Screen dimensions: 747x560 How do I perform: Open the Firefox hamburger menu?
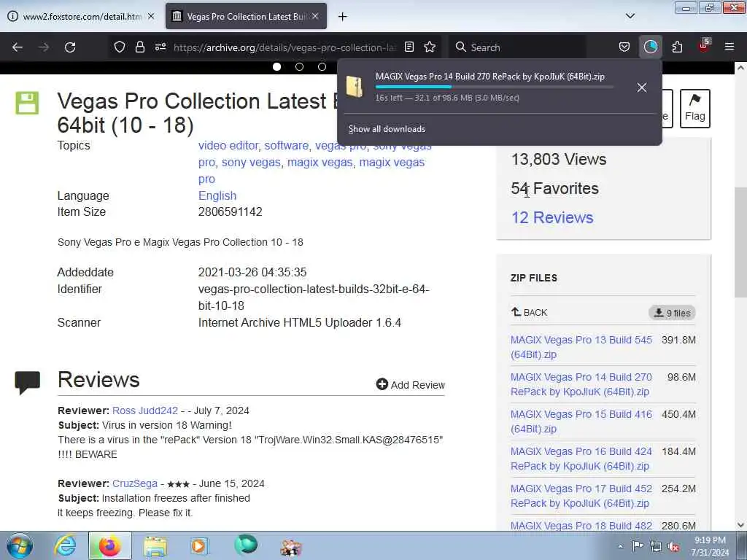click(729, 47)
